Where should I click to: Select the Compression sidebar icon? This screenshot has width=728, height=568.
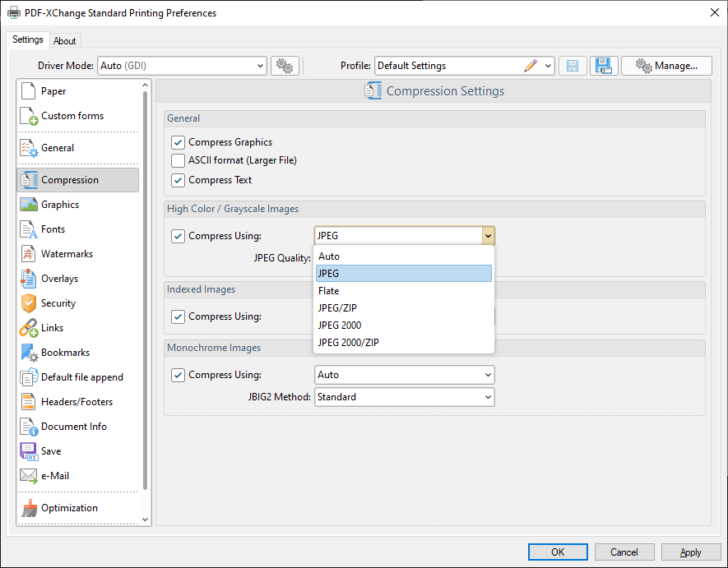coord(29,180)
